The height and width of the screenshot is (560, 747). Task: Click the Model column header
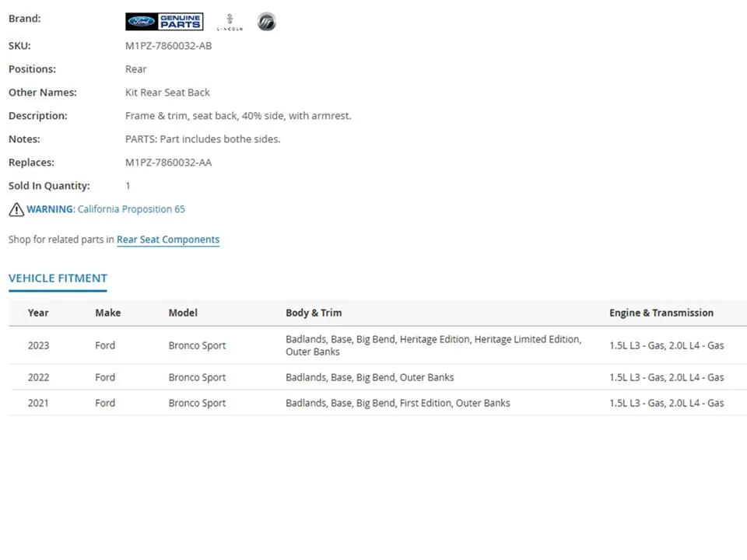point(183,313)
